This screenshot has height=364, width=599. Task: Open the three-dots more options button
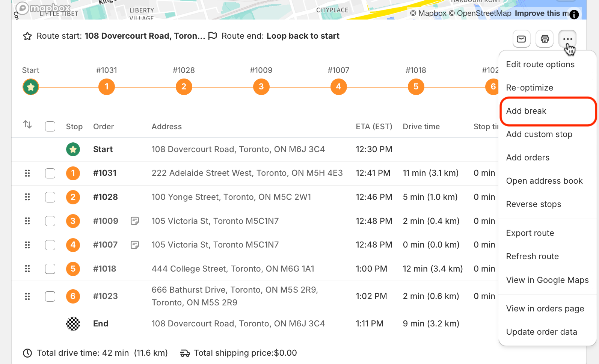(x=567, y=39)
